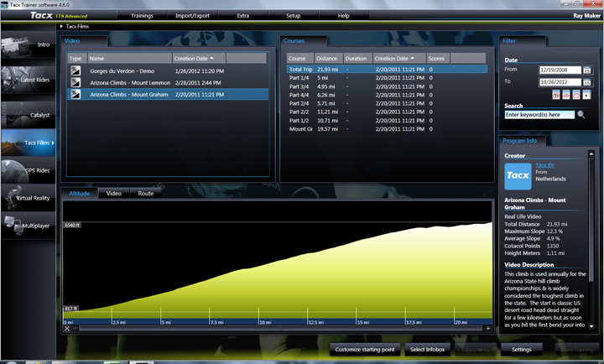
Task: Open the From date calendar picker
Action: pos(586,70)
